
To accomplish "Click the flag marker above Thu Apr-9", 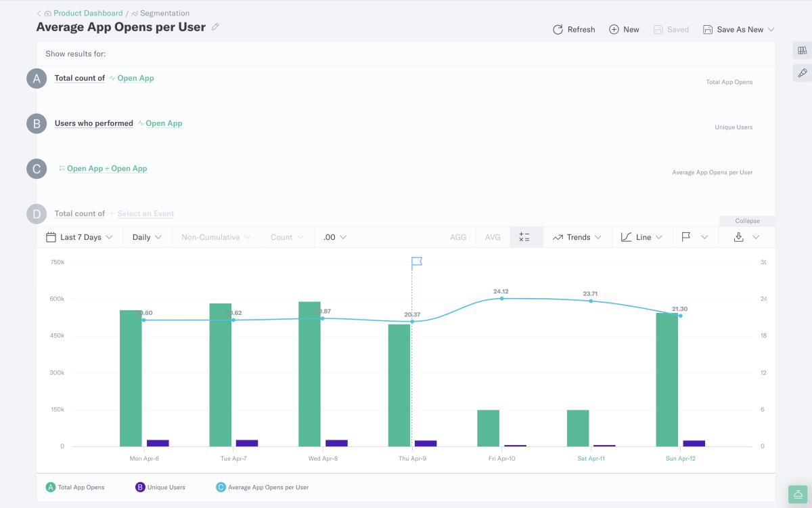I will click(415, 261).
